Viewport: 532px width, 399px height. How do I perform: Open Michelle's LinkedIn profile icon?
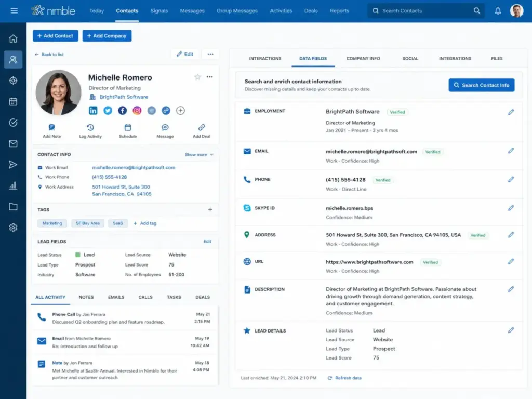(93, 110)
